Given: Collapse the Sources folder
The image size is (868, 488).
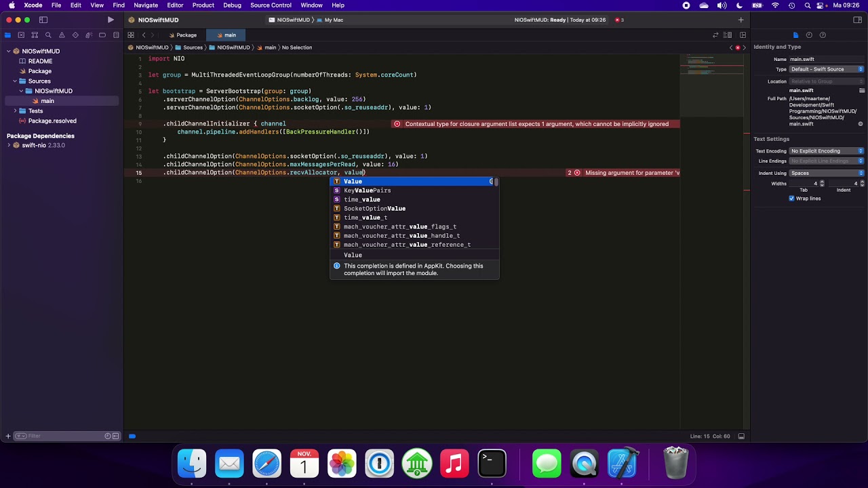Looking at the screenshot, I should tap(14, 81).
